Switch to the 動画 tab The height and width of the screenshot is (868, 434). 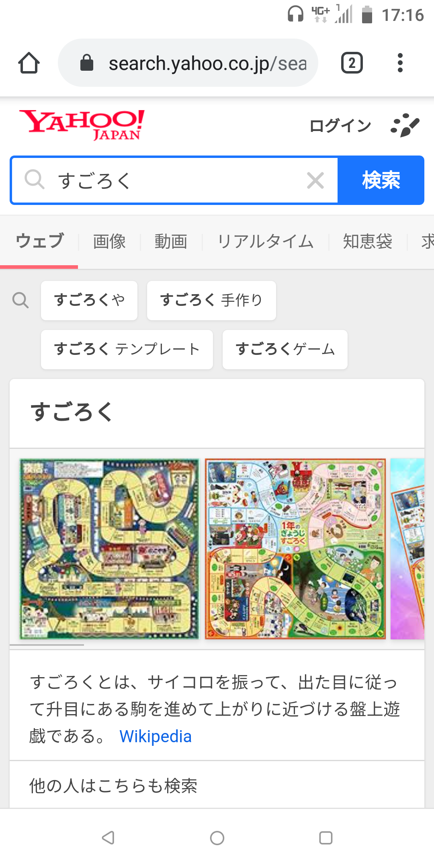pos(171,242)
